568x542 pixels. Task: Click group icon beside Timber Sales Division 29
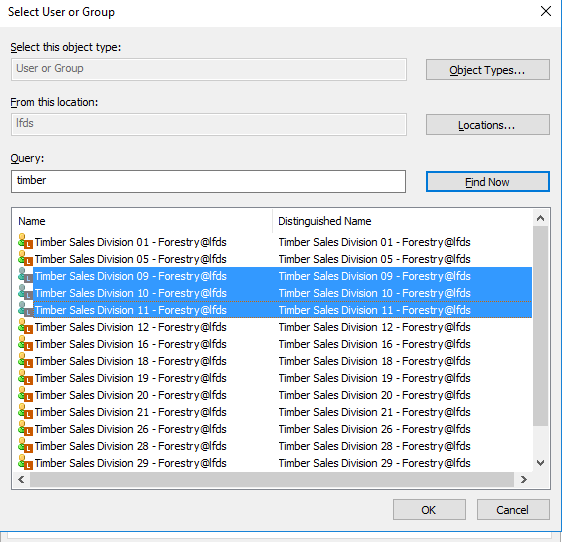[25, 463]
